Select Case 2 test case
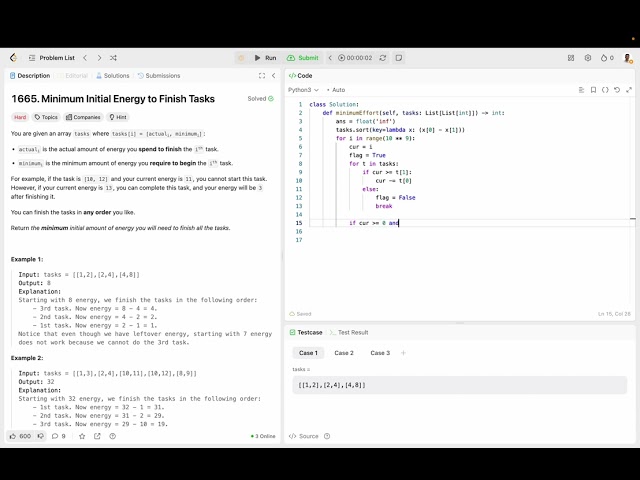Screen dimensions: 640x480 (344, 353)
